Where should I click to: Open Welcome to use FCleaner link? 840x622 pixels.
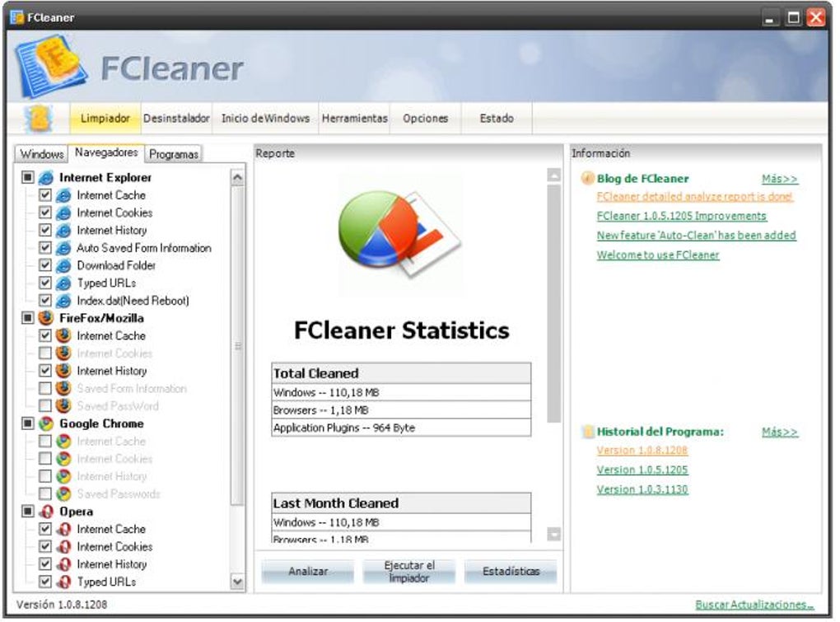[x=658, y=255]
